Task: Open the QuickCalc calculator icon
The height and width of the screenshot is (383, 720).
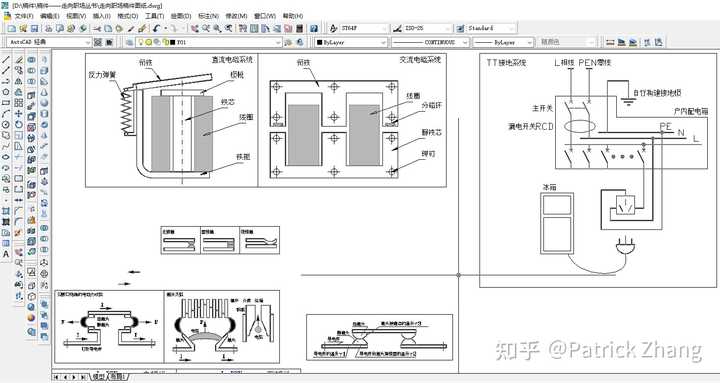Action: pyautogui.click(x=299, y=28)
